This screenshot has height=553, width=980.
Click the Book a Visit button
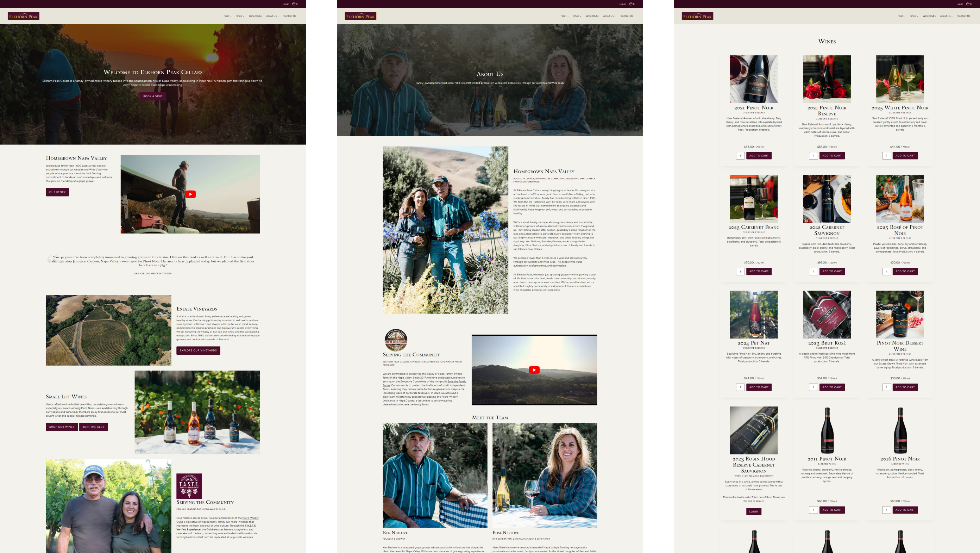click(x=153, y=96)
